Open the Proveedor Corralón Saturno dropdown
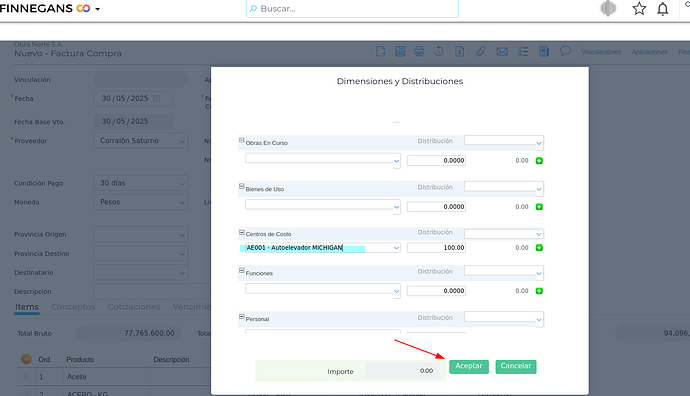This screenshot has width=690, height=396. pyautogui.click(x=182, y=141)
